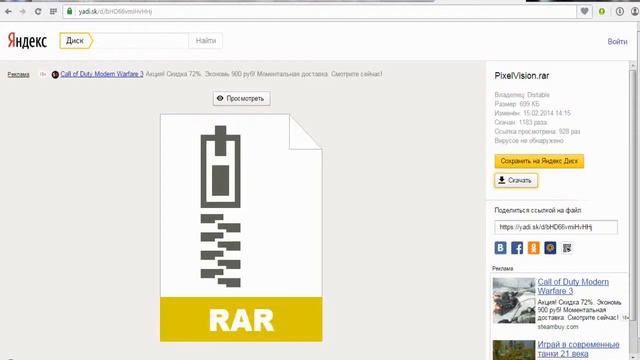Screen dimensions: 640x360
Task: Click Вирусов не обнаружено status text
Action: (x=529, y=141)
